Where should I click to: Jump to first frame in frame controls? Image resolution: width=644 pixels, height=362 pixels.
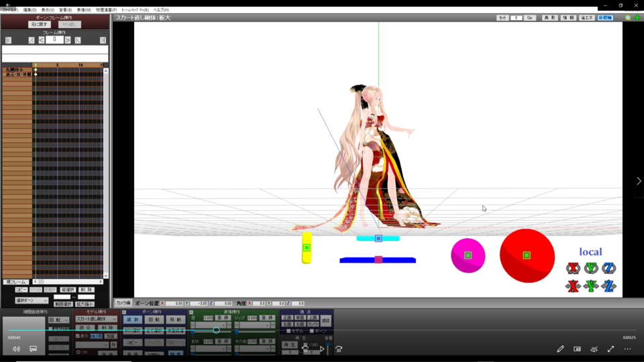8,40
